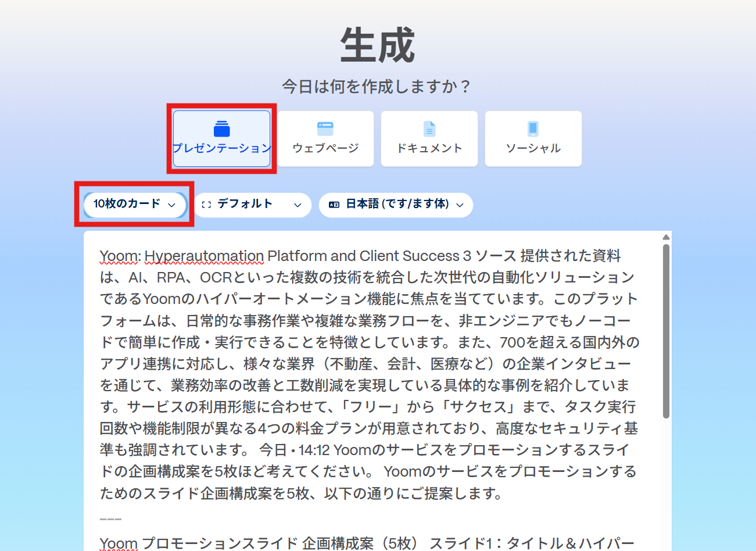Open the 10枚のカード count dropdown
The width and height of the screenshot is (756, 551).
pos(135,205)
